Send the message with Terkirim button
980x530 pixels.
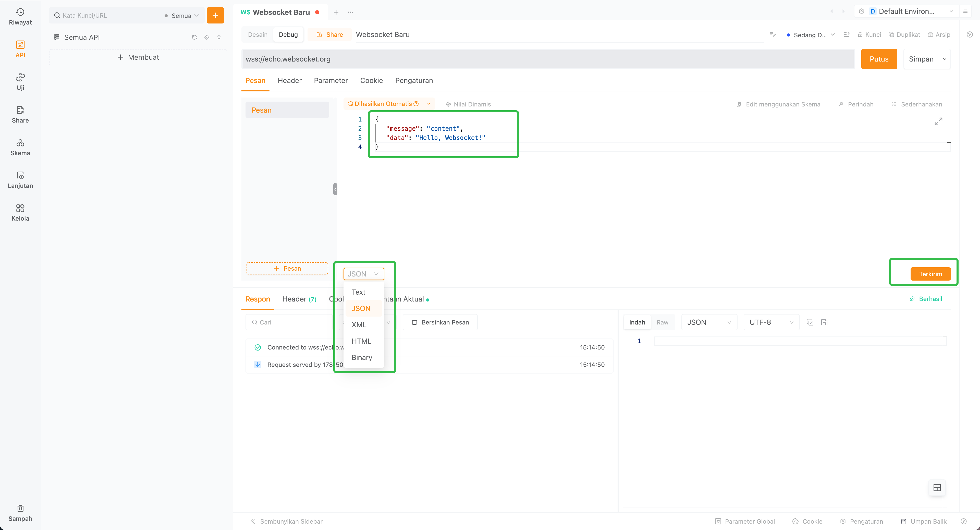(x=930, y=274)
